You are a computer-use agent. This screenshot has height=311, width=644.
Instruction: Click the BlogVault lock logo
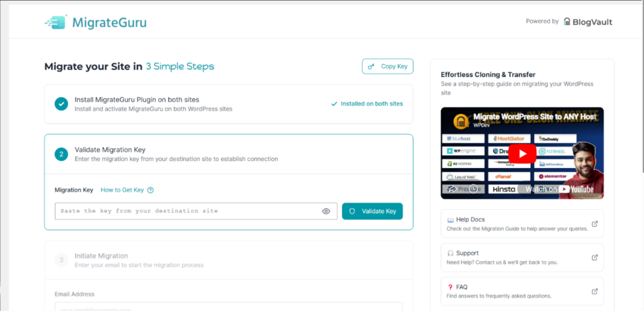[x=567, y=22]
